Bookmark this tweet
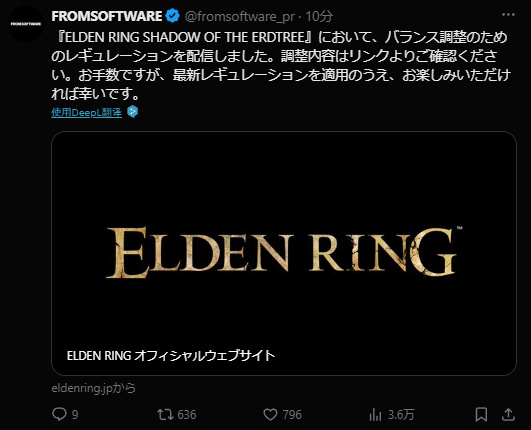 pos(481,414)
